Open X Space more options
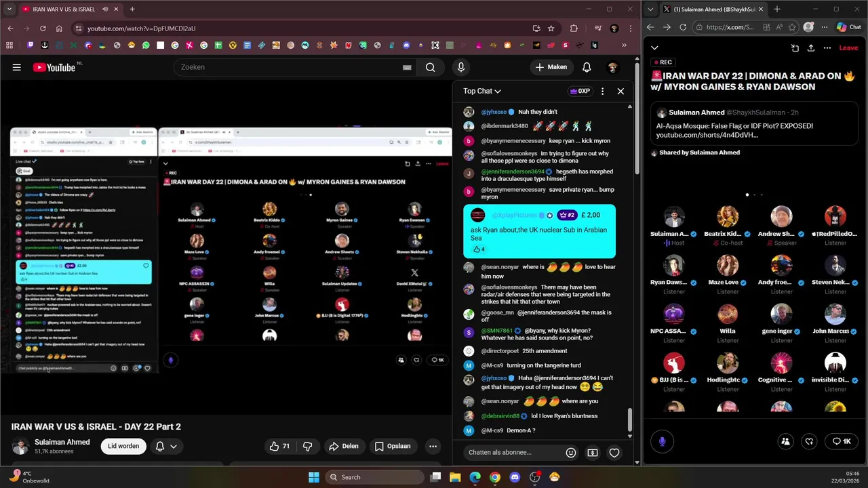Viewport: 868px width, 488px height. (827, 48)
